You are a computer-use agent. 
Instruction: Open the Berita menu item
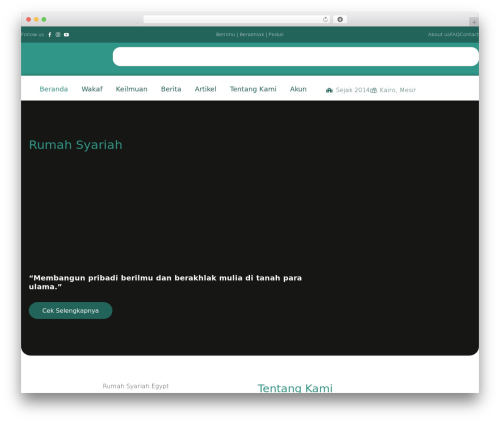171,89
